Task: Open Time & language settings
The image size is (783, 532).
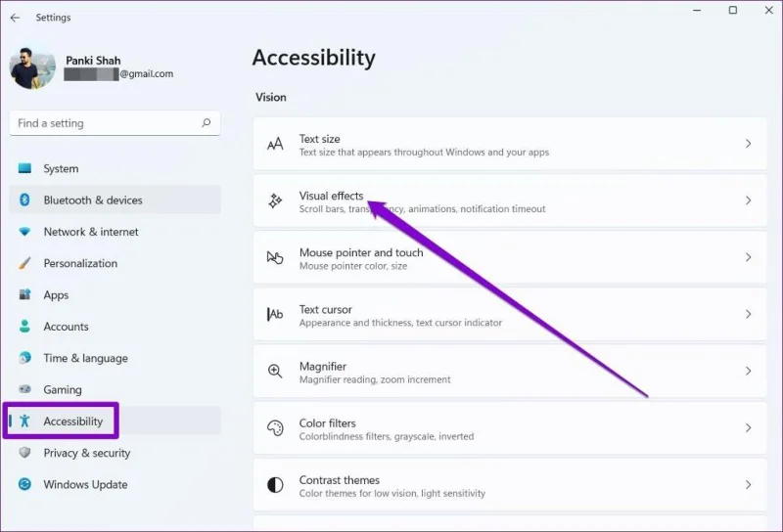Action: (115, 358)
